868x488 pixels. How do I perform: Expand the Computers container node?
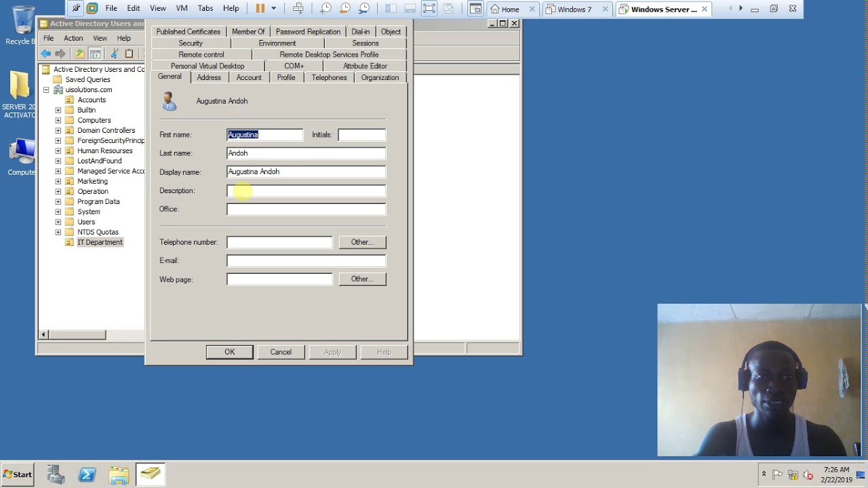point(58,120)
